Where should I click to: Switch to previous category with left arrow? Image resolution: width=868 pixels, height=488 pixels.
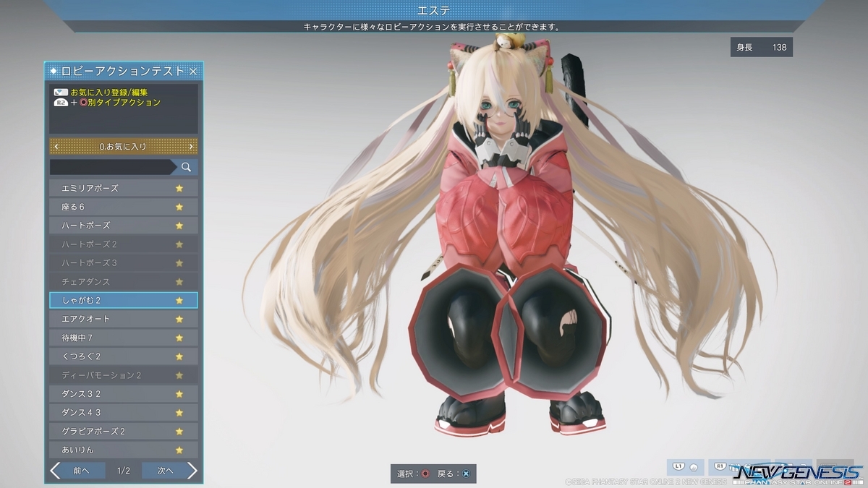[x=56, y=147]
